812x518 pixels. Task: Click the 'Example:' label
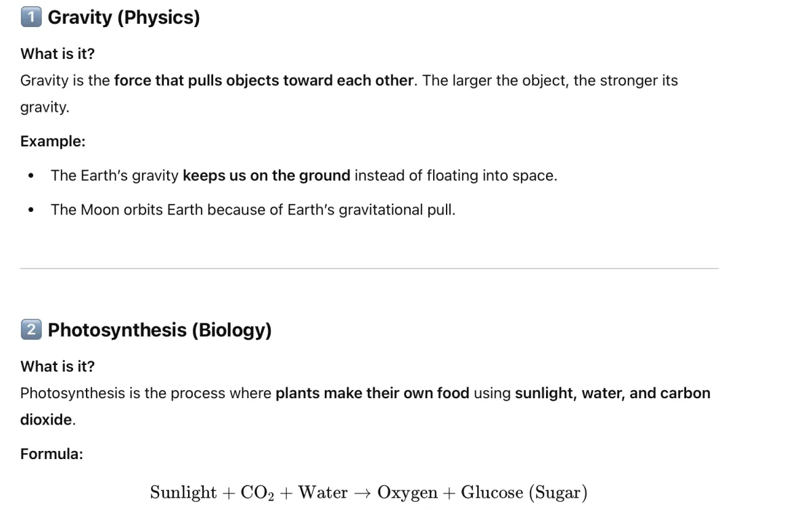pyautogui.click(x=53, y=142)
